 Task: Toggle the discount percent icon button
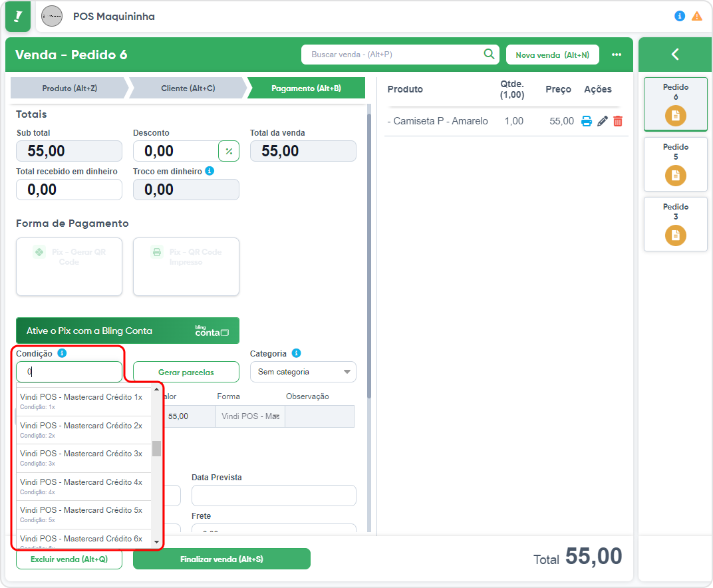[x=229, y=151]
